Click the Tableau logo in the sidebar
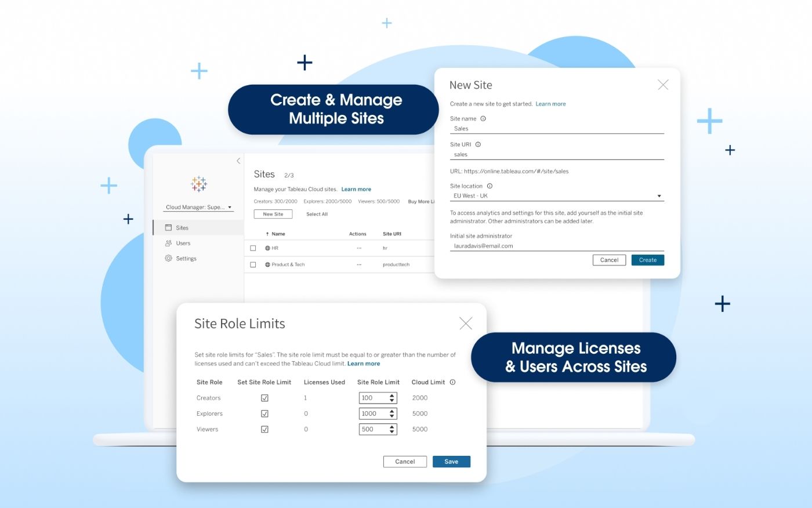 [x=198, y=183]
